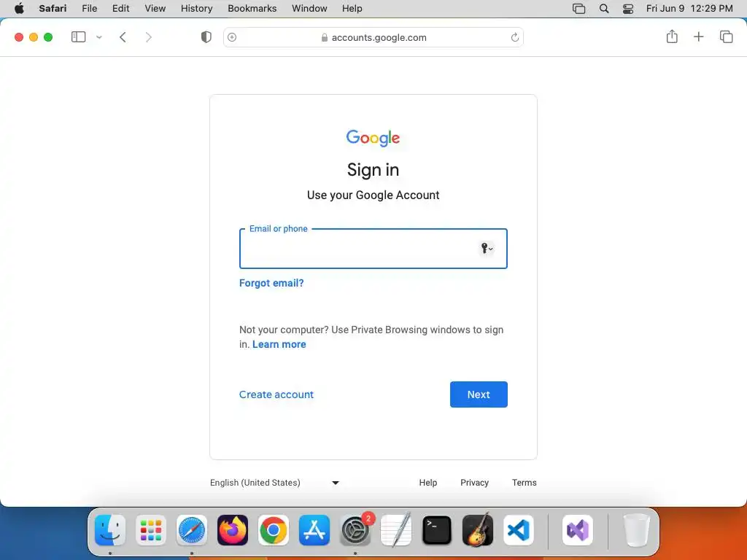This screenshot has width=747, height=560.
Task: Open the Share icon in Safari toolbar
Action: tap(672, 36)
